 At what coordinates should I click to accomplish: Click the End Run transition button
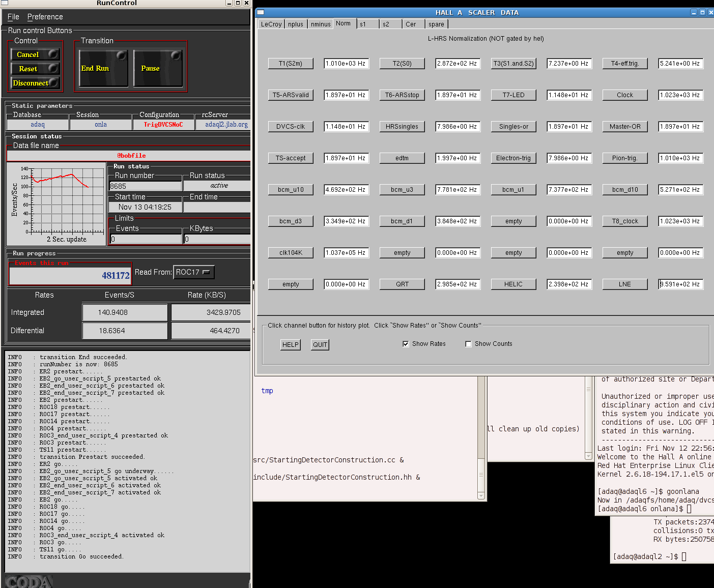(103, 68)
